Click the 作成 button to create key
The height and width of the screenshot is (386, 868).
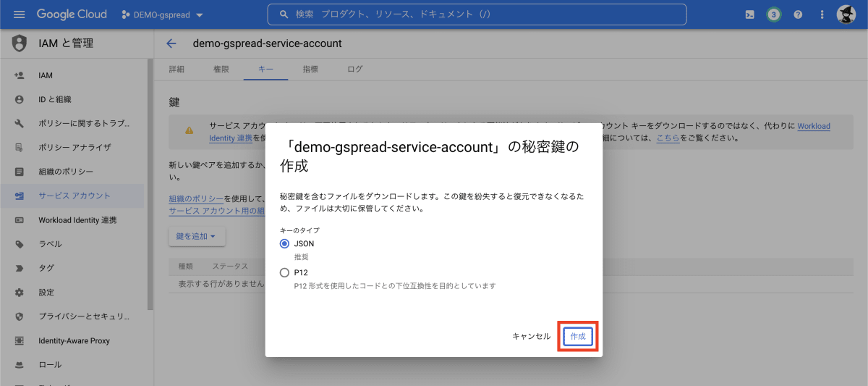tap(578, 337)
